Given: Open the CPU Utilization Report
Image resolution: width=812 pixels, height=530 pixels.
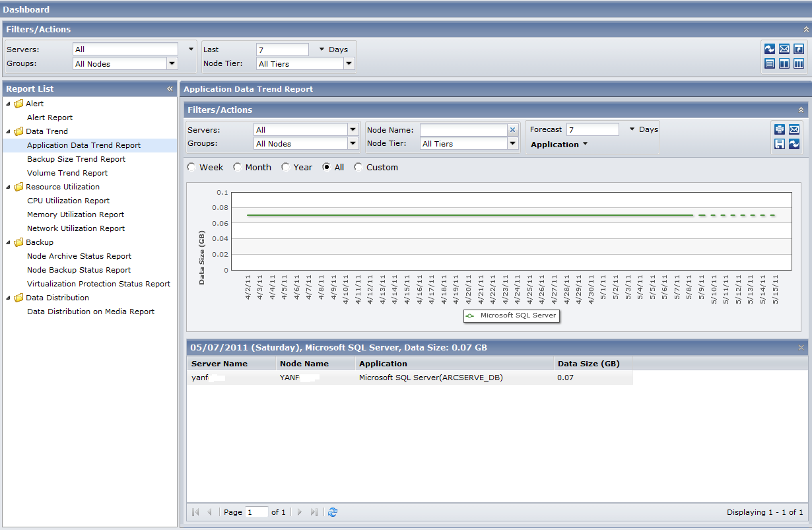Looking at the screenshot, I should 68,201.
